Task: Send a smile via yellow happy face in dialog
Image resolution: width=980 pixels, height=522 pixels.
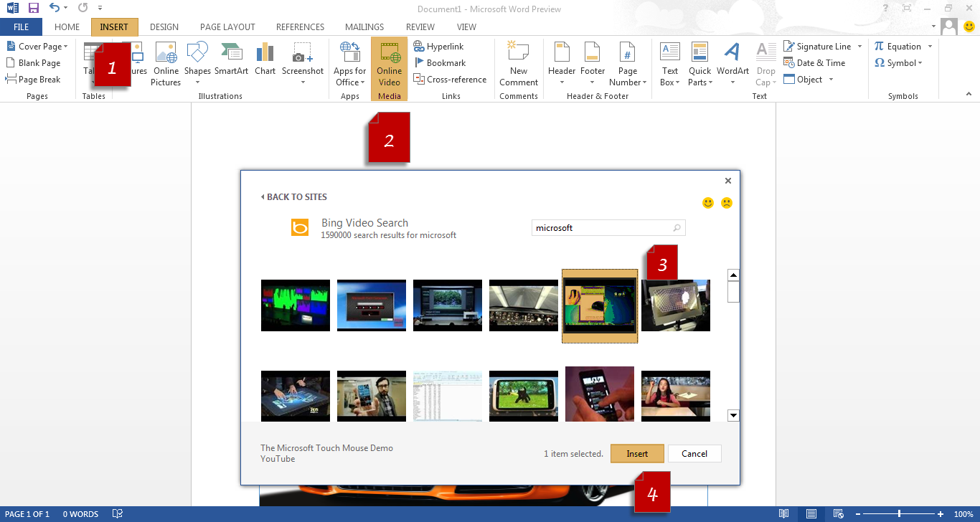Action: coord(708,203)
